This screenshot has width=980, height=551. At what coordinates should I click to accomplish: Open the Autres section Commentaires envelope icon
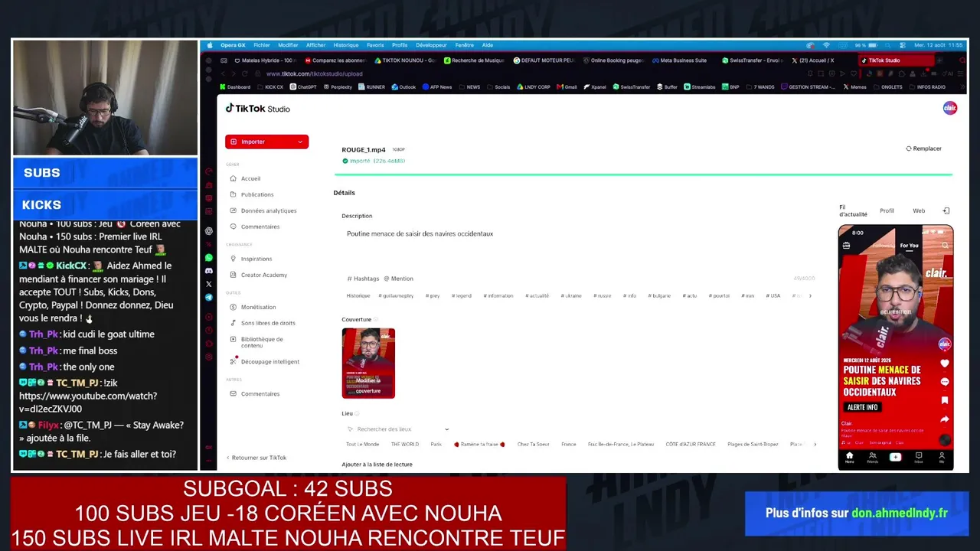click(x=234, y=393)
